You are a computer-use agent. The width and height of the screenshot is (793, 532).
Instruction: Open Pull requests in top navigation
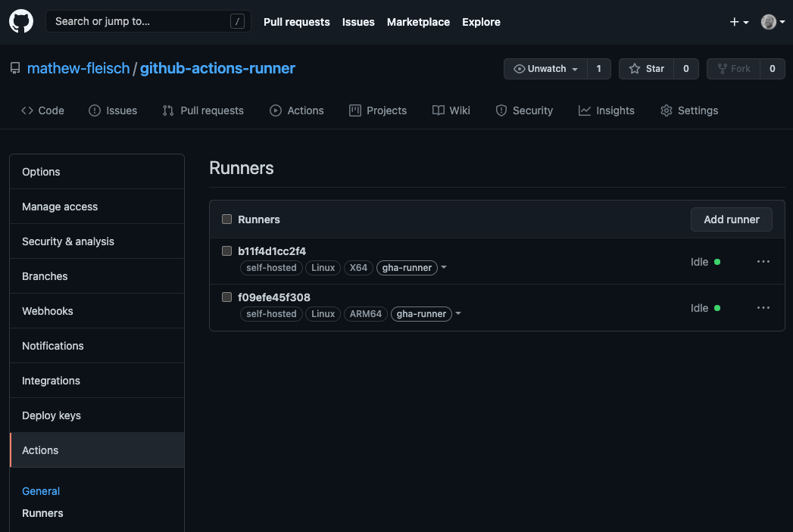[x=296, y=22]
